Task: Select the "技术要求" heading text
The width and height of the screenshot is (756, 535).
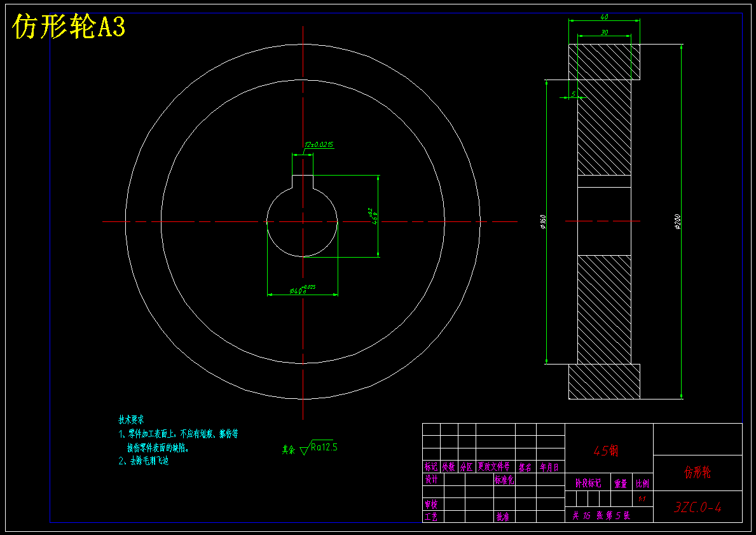Action: (131, 420)
